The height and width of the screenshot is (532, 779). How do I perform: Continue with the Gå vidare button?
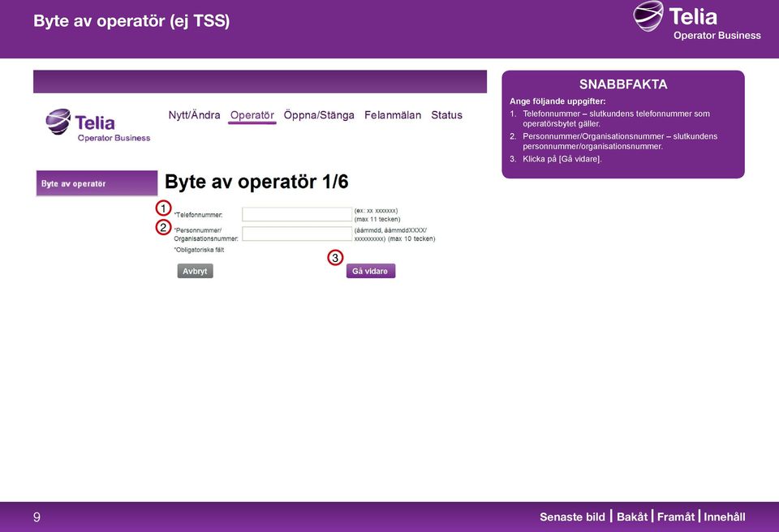pos(371,271)
